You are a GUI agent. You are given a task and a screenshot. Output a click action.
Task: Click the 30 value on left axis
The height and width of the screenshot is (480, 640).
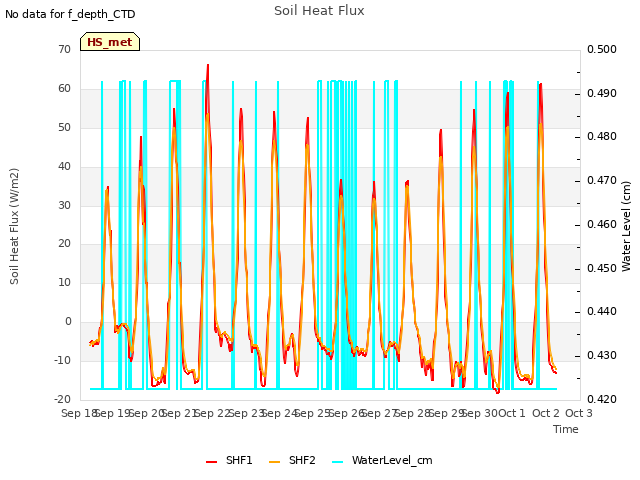tap(64, 205)
